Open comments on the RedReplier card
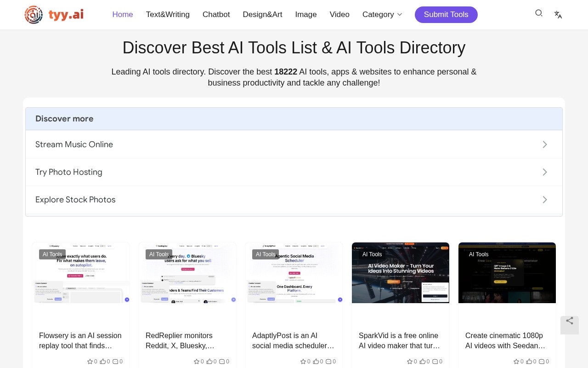This screenshot has width=588, height=368. pyautogui.click(x=222, y=362)
